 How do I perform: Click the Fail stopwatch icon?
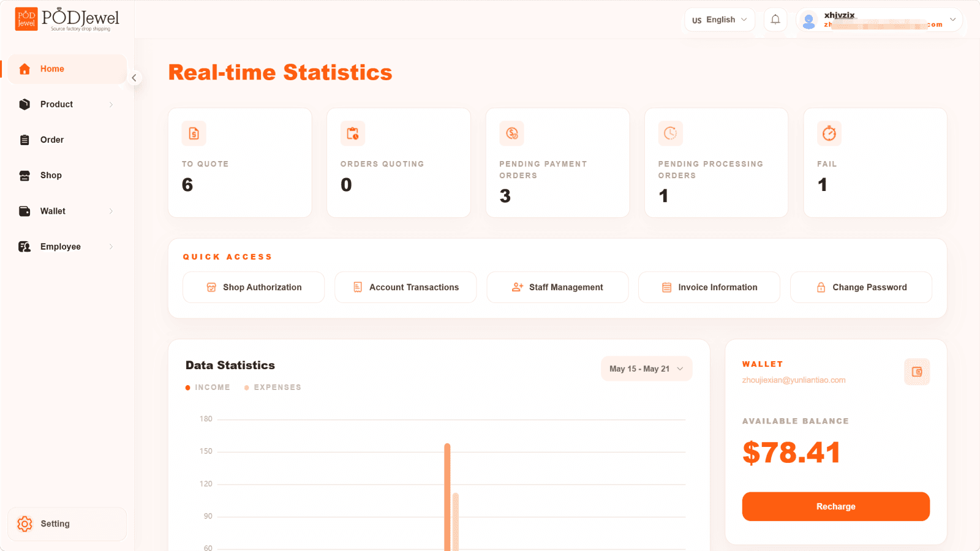pos(829,133)
